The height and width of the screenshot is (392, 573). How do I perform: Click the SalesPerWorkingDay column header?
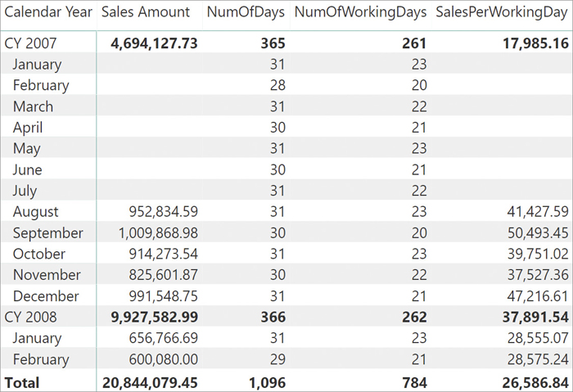(502, 12)
